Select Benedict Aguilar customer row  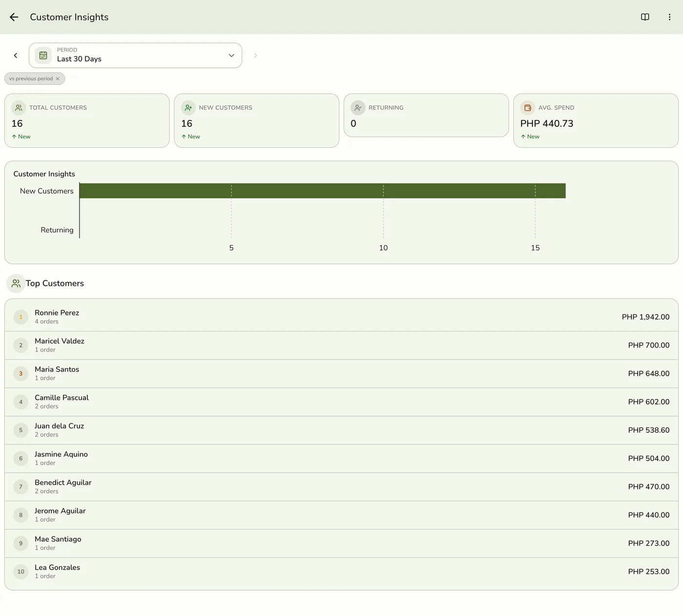click(341, 487)
